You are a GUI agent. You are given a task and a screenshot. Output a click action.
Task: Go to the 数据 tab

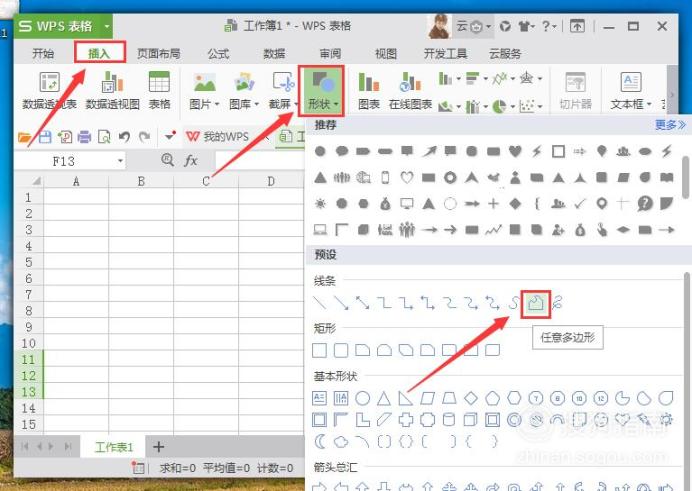tap(274, 53)
